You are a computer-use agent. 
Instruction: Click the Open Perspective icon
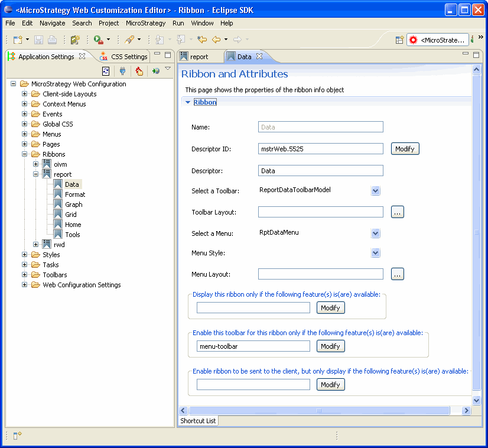tap(399, 40)
